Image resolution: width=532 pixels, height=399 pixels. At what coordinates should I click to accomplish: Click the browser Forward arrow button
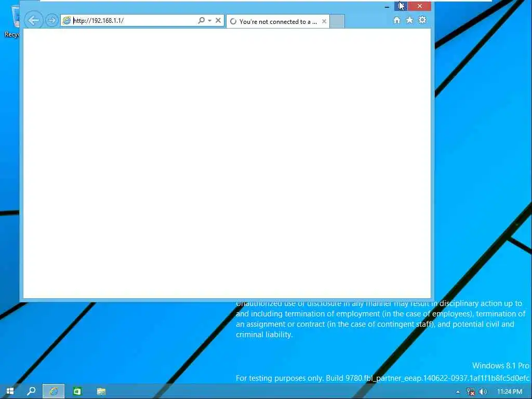click(51, 20)
